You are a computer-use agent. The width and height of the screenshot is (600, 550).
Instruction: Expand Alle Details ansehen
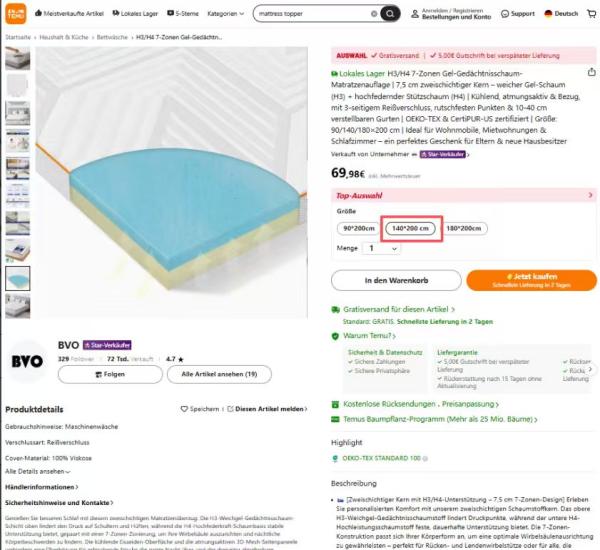point(38,472)
